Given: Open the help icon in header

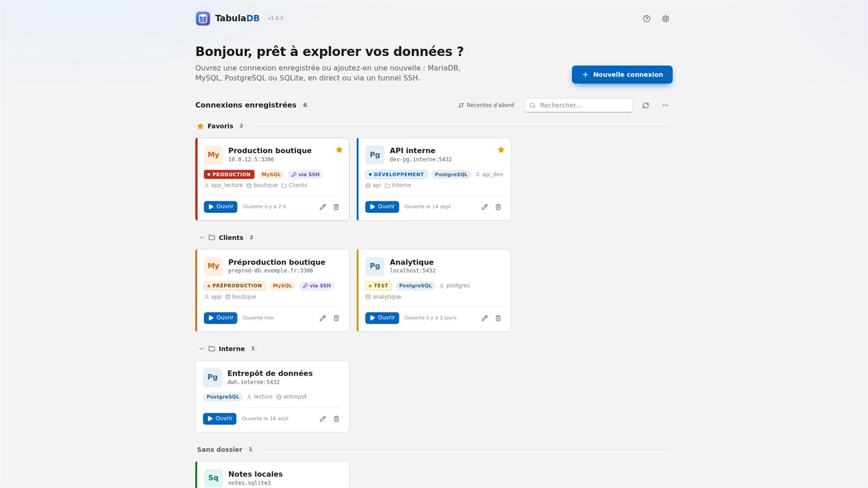Looking at the screenshot, I should [647, 19].
